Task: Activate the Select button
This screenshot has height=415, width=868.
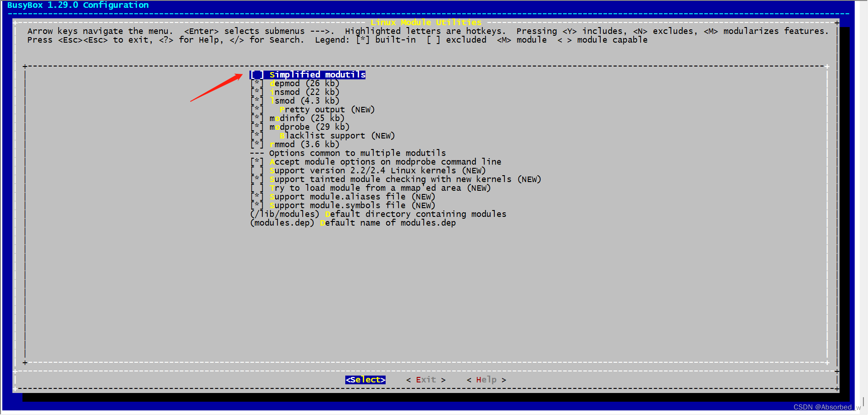Action: 365,380
